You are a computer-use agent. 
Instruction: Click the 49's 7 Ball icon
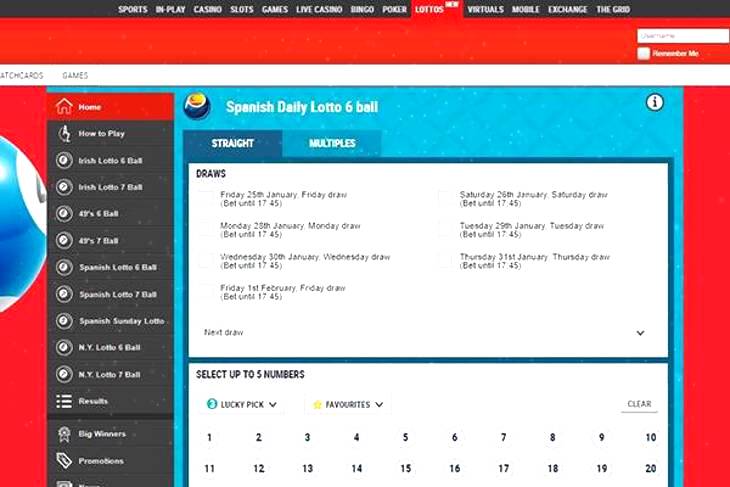coord(64,241)
